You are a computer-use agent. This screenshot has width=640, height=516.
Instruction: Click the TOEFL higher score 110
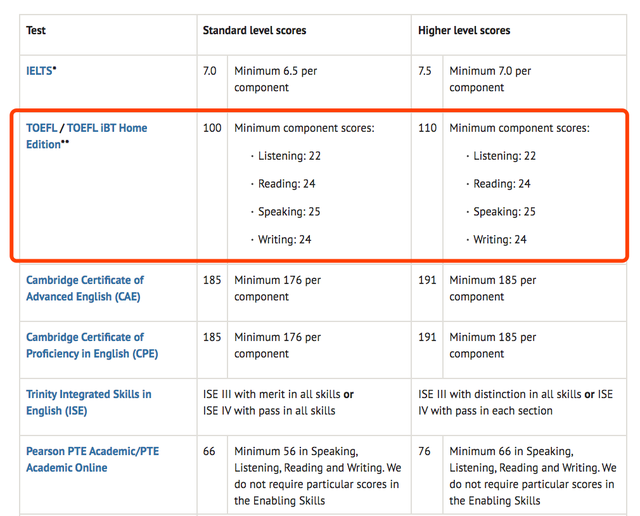(428, 128)
